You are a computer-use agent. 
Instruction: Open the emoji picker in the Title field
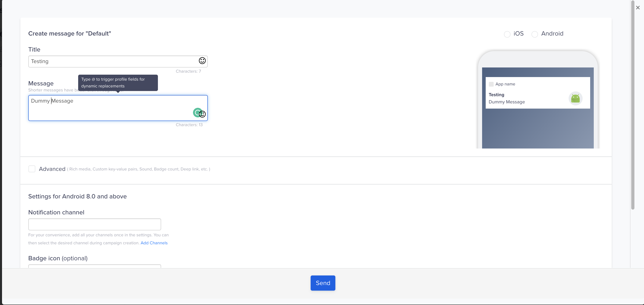[x=202, y=61]
